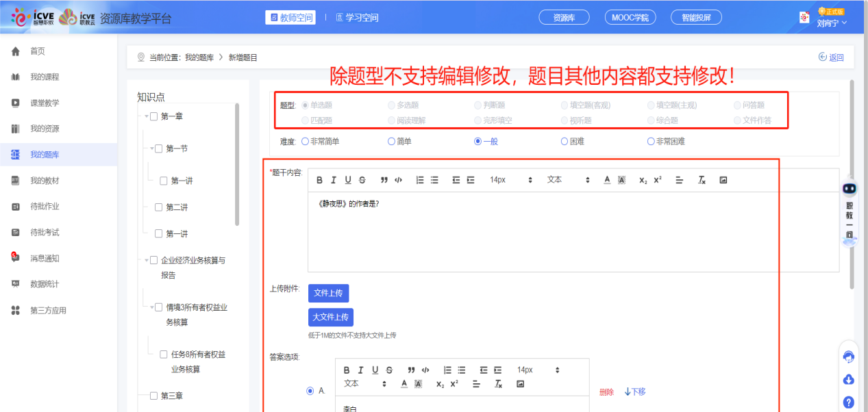Open 我的课程 in the left sidebar
The height and width of the screenshot is (412, 868).
click(x=45, y=77)
